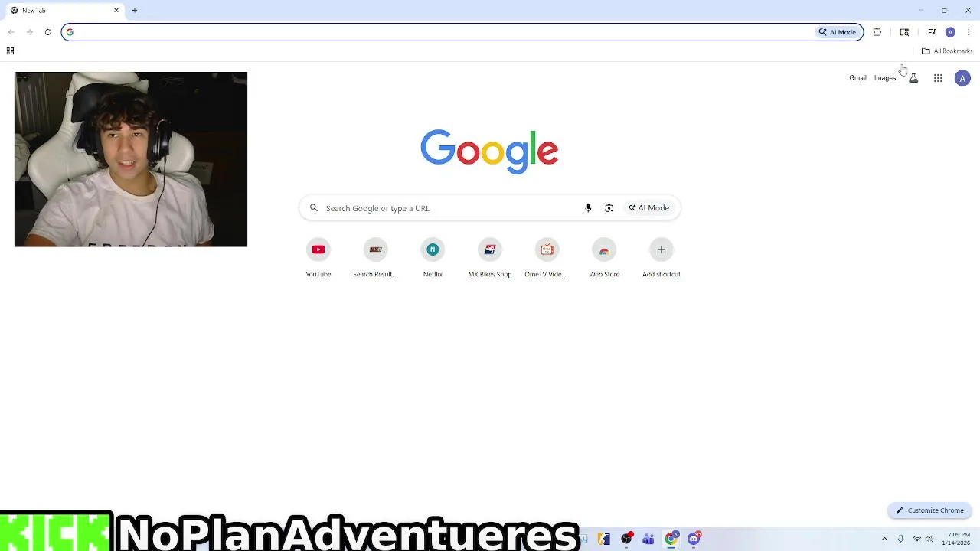Open the tab search icon in toolbar

[x=904, y=32]
